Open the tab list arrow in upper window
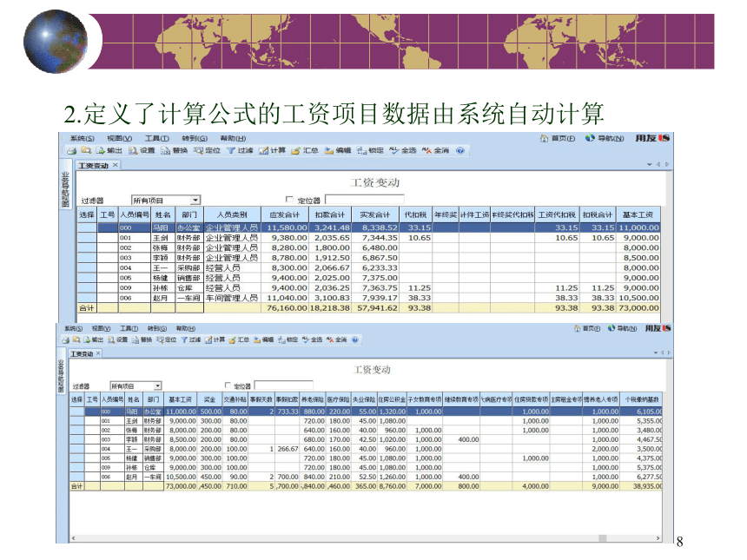The width and height of the screenshot is (747, 560). pos(650,164)
